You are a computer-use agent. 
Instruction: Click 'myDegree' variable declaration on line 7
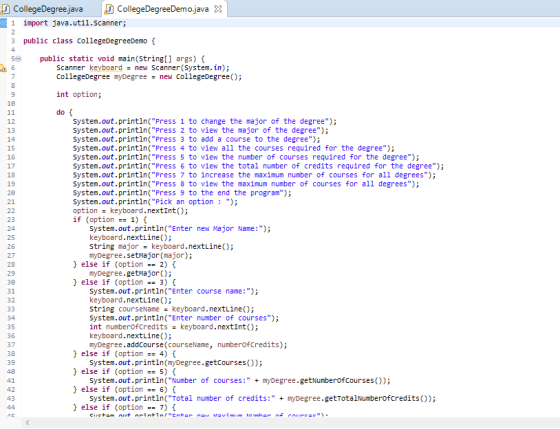coord(130,76)
